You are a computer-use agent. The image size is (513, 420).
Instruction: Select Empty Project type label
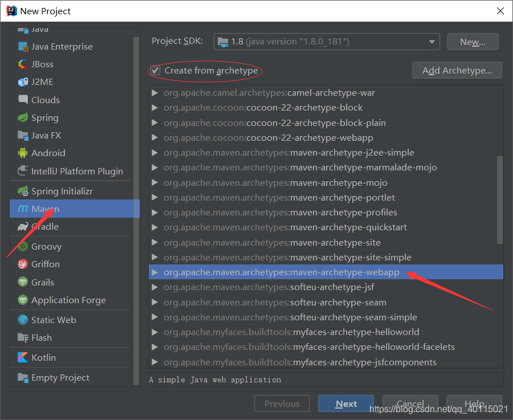[x=60, y=378]
